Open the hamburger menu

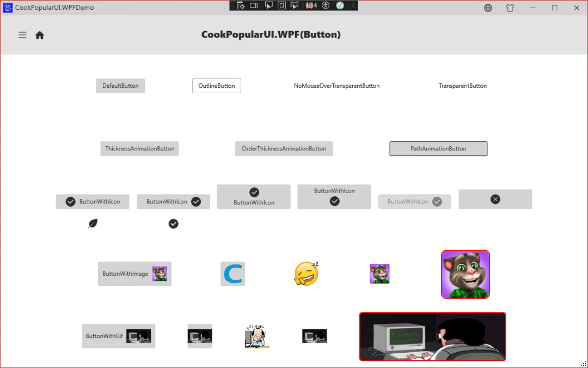click(x=22, y=35)
